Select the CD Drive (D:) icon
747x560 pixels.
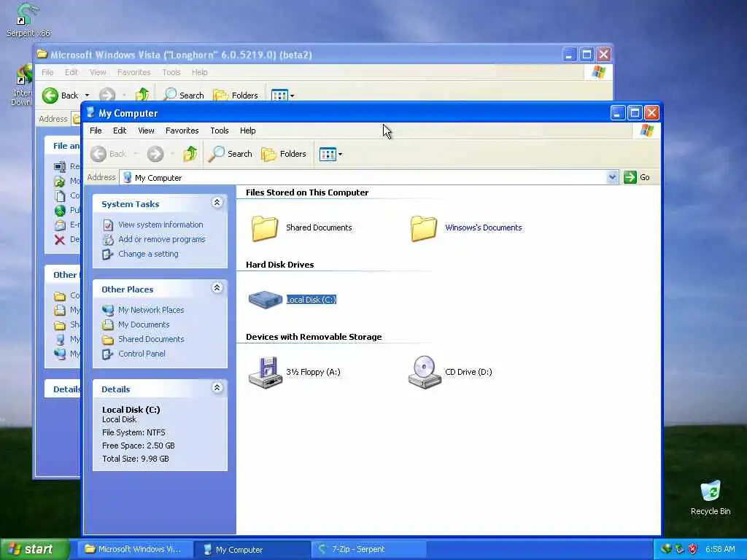pyautogui.click(x=424, y=373)
